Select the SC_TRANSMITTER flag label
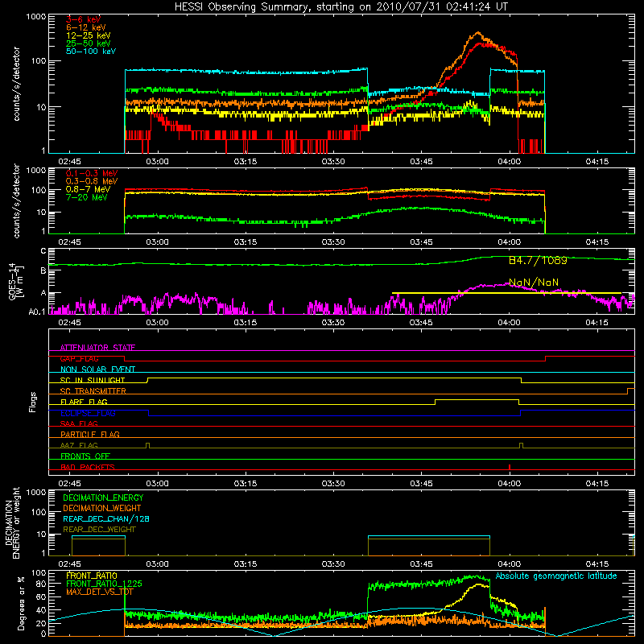The image size is (644, 644). (x=93, y=391)
